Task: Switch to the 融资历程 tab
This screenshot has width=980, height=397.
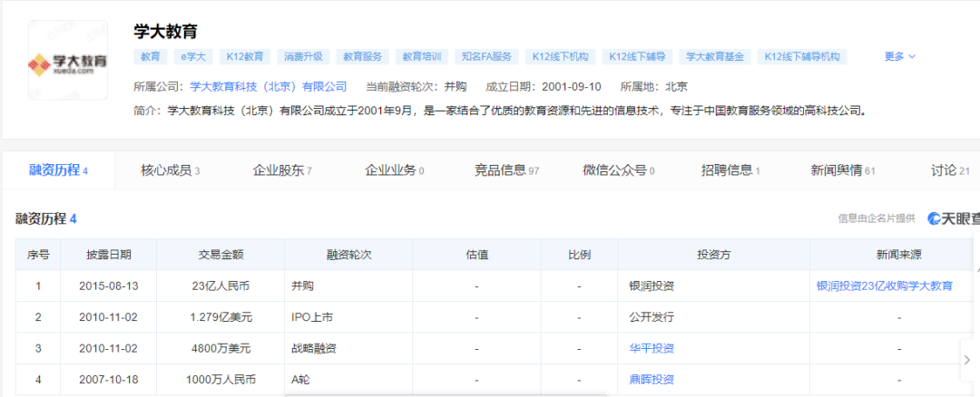Action: (58, 169)
